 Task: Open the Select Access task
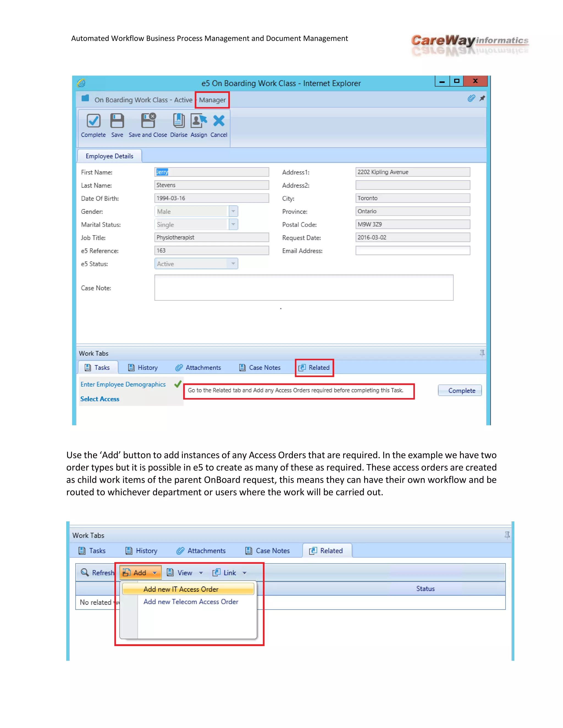100,399
